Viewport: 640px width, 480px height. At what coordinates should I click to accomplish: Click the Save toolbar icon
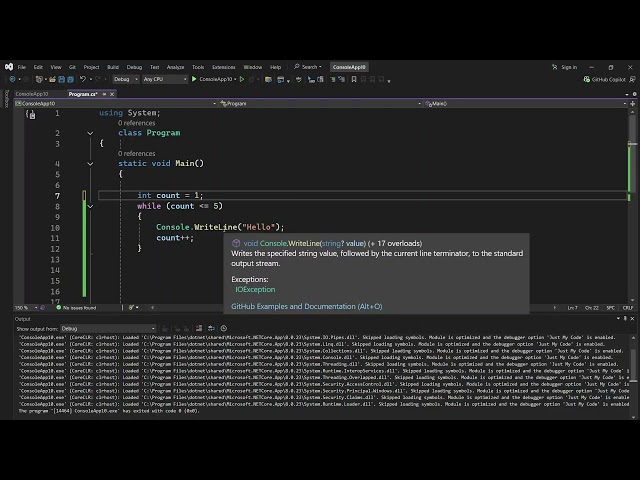coord(62,79)
